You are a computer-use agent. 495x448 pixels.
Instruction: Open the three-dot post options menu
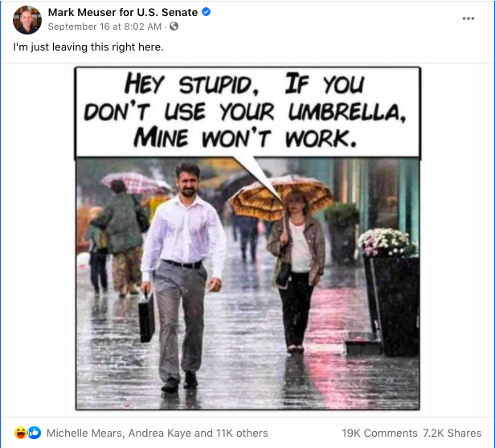[468, 18]
